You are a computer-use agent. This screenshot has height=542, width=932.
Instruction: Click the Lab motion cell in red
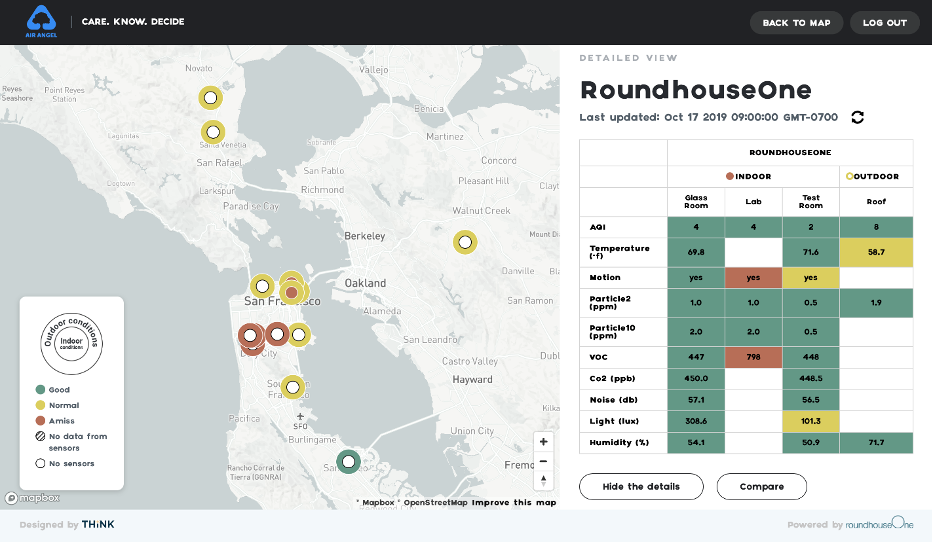click(x=753, y=278)
